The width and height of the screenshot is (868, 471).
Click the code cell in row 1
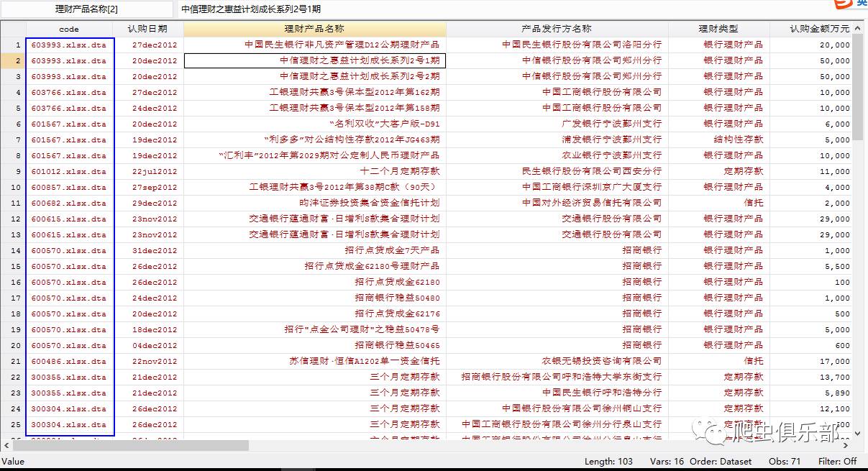pyautogui.click(x=69, y=45)
